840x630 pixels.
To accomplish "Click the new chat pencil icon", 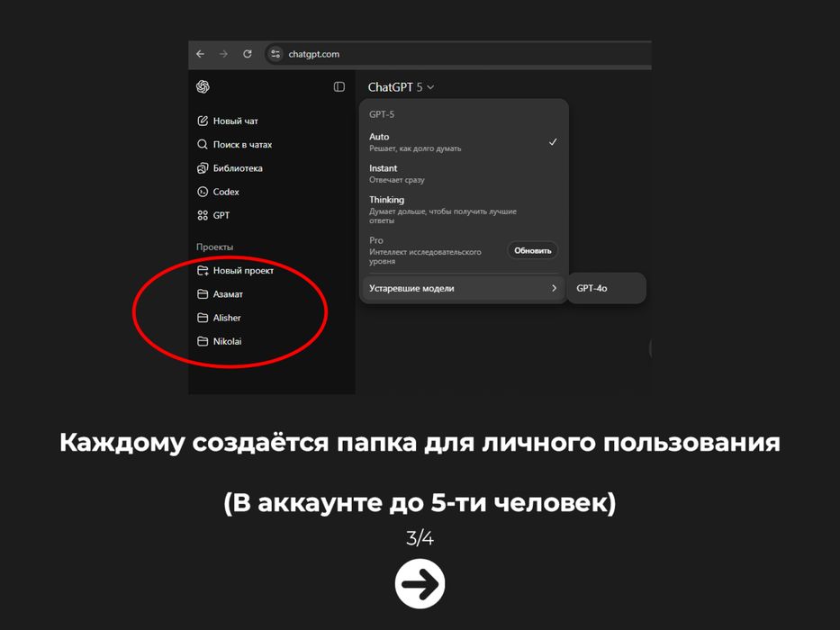I will coord(203,121).
